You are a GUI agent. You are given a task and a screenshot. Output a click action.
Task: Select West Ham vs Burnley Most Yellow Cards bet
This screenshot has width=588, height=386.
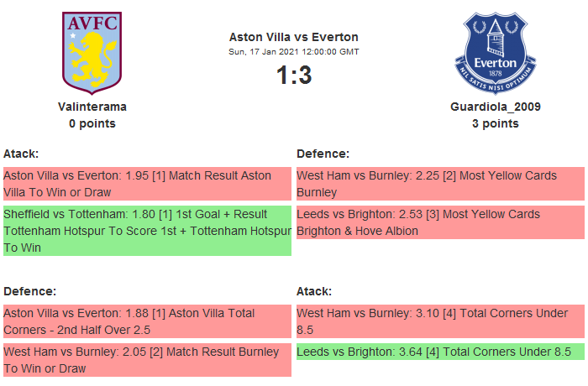click(439, 185)
